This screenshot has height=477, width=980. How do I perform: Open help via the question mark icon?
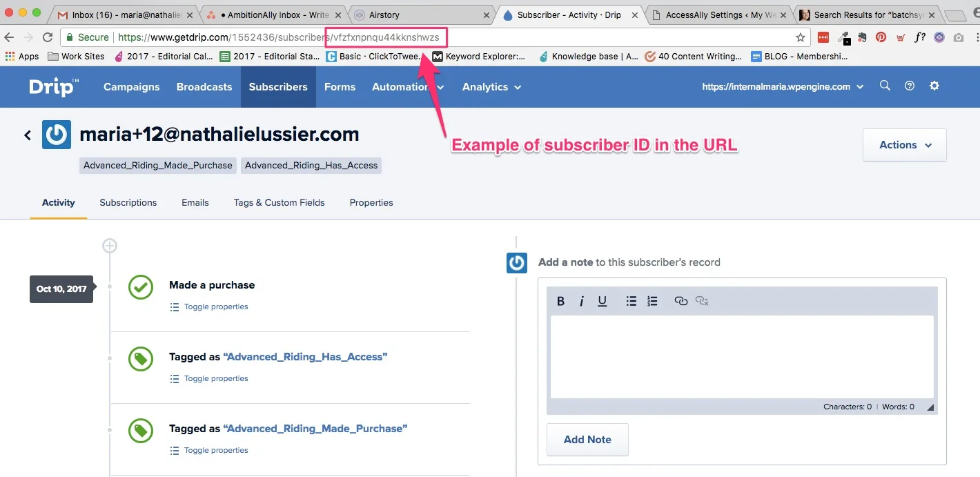[x=910, y=86]
